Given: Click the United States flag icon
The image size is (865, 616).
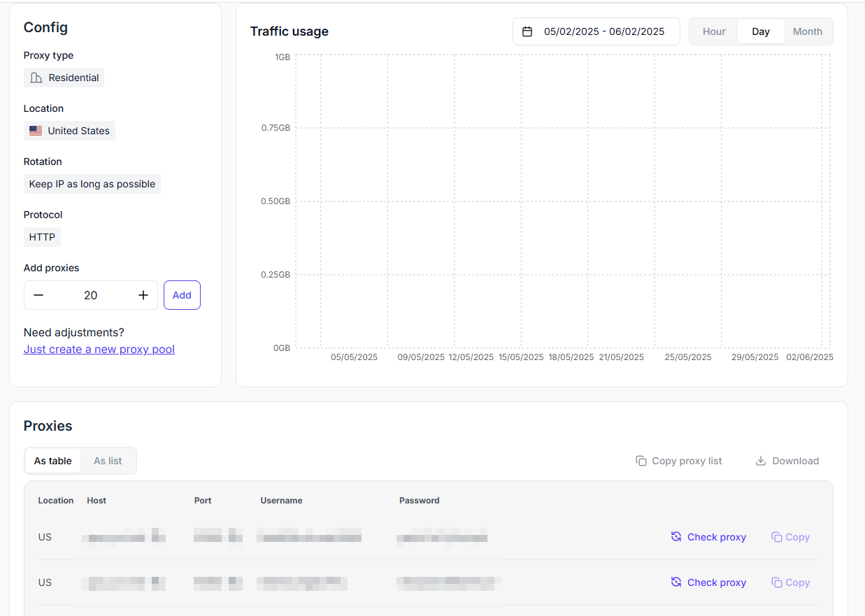Looking at the screenshot, I should tap(36, 131).
